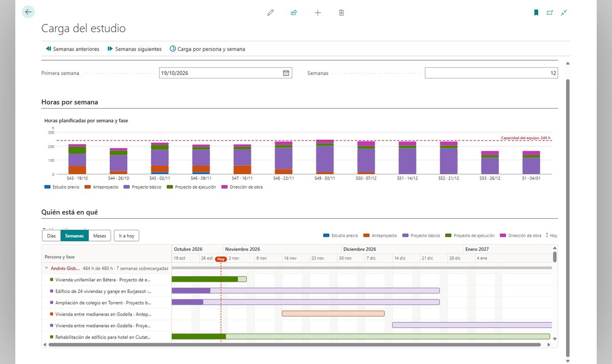Click Estudio previo chart legend swatch

tap(47, 187)
